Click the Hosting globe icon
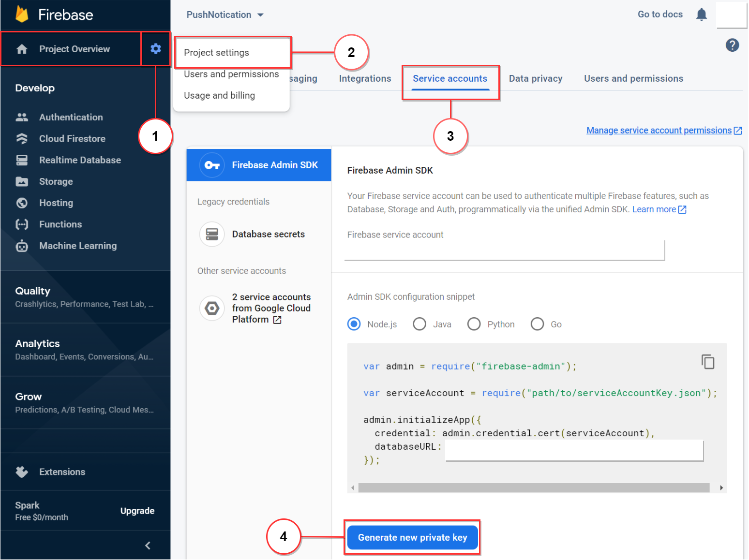 [x=22, y=203]
